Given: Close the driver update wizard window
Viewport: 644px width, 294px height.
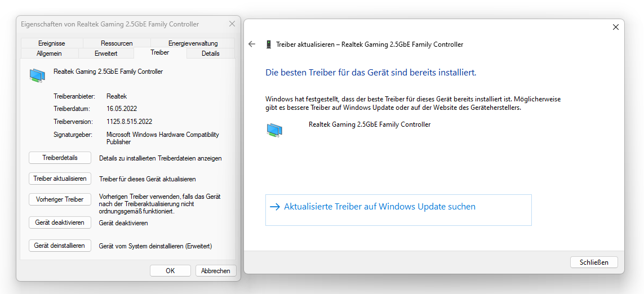Looking at the screenshot, I should point(615,27).
